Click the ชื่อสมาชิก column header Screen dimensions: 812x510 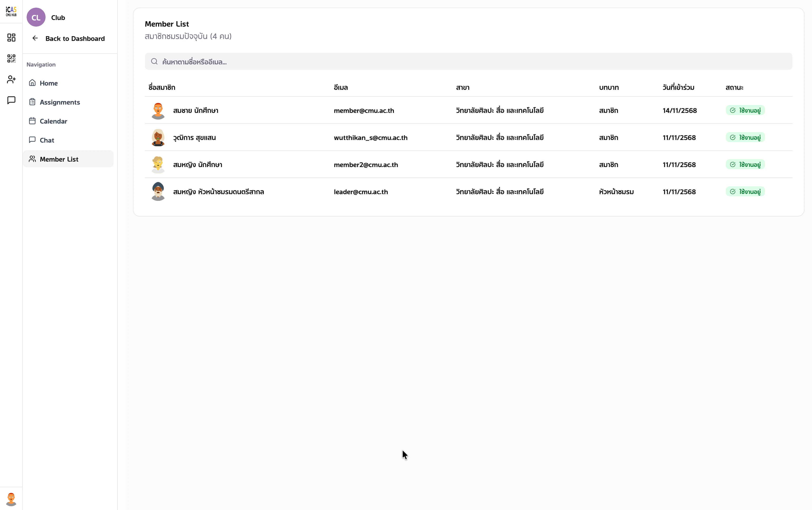[x=162, y=87]
